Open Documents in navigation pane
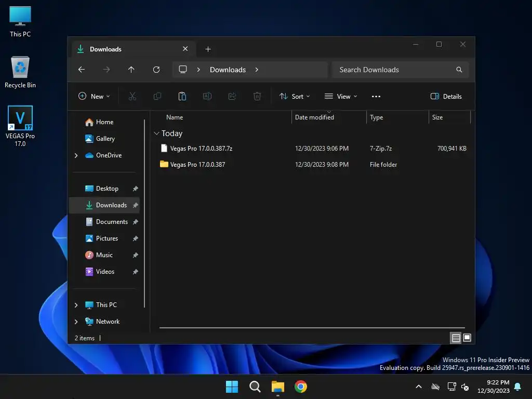 (x=107, y=222)
